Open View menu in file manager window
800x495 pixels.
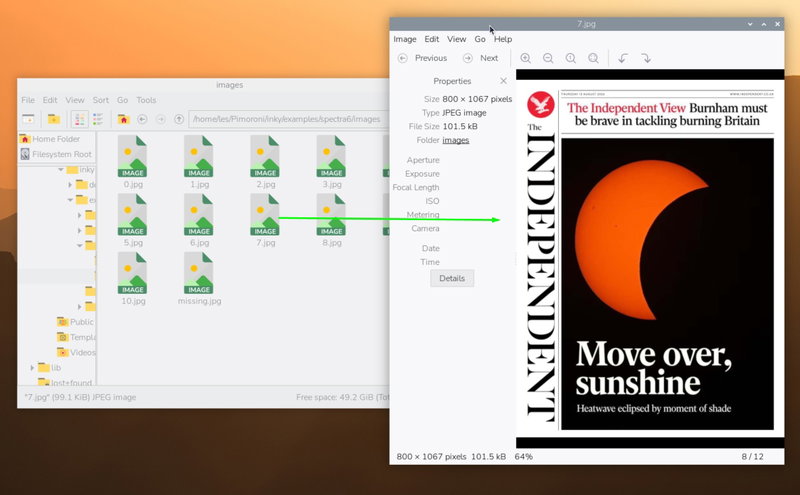click(x=75, y=100)
